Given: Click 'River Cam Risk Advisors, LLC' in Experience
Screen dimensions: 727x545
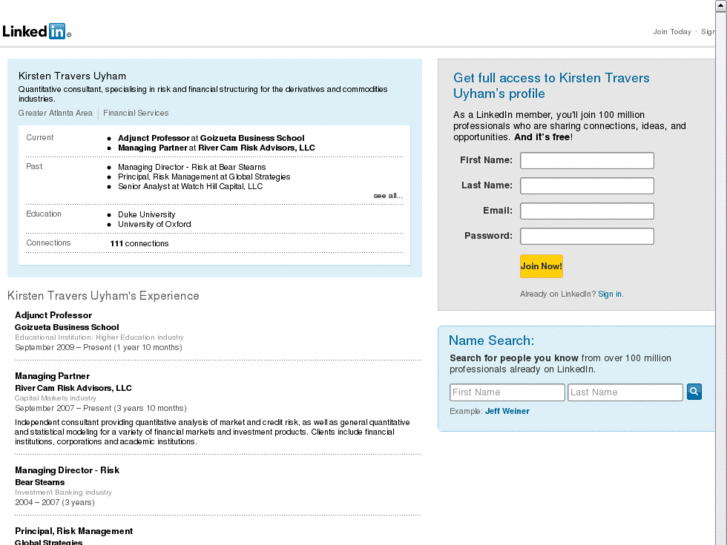Looking at the screenshot, I should click(73, 388).
